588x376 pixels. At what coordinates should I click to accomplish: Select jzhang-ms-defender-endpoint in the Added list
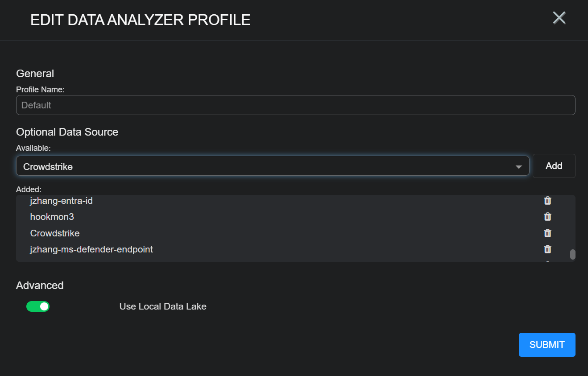(x=91, y=249)
